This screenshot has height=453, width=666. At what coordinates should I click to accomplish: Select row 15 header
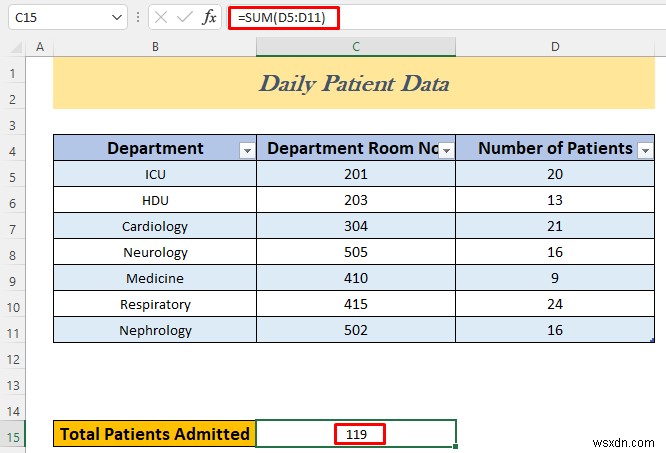[x=13, y=434]
